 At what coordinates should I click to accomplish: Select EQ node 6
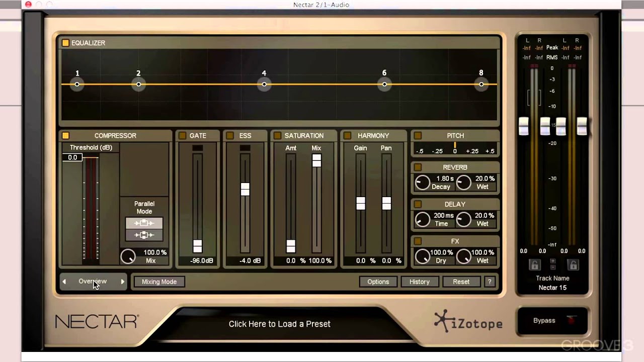pos(384,84)
